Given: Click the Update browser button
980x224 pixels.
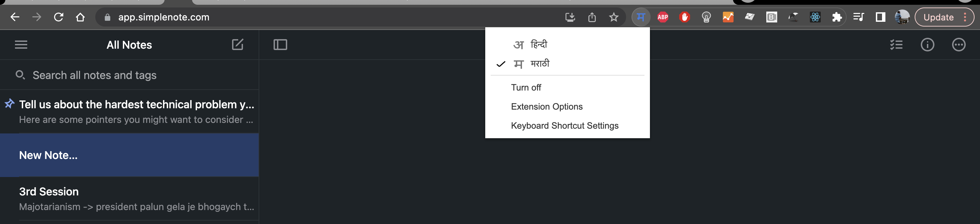Looking at the screenshot, I should click(938, 17).
